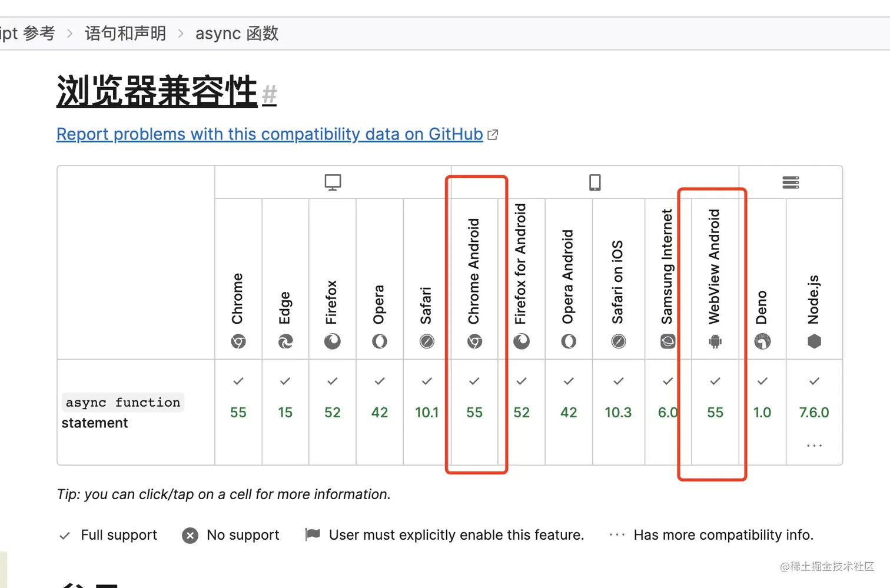The width and height of the screenshot is (890, 588).
Task: Click the Samsung Internet header label
Action: pyautogui.click(x=667, y=266)
